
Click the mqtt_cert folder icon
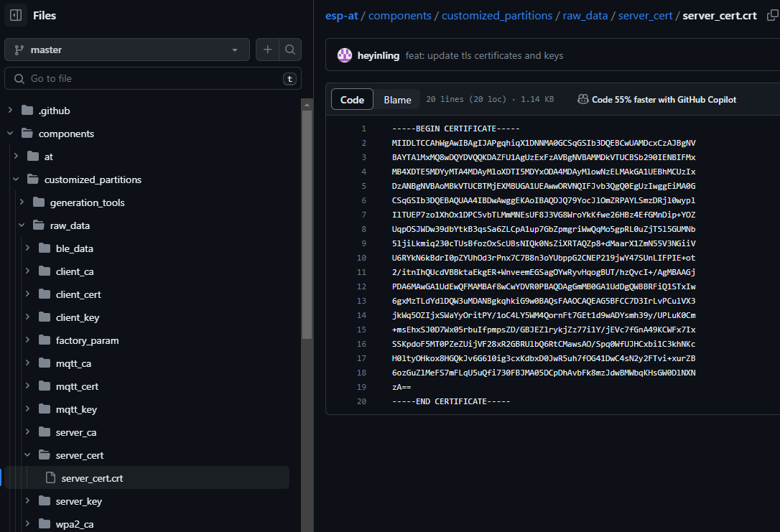[45, 386]
